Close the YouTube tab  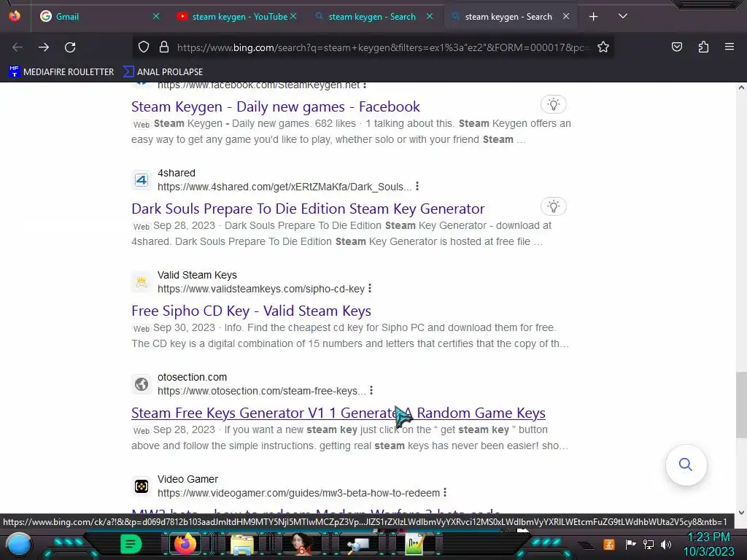pyautogui.click(x=293, y=16)
